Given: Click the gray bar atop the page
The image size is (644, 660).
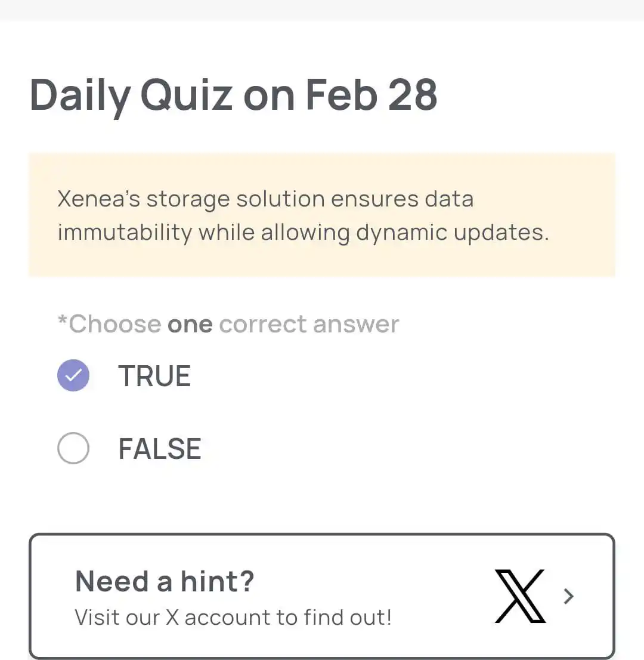Looking at the screenshot, I should (x=322, y=10).
